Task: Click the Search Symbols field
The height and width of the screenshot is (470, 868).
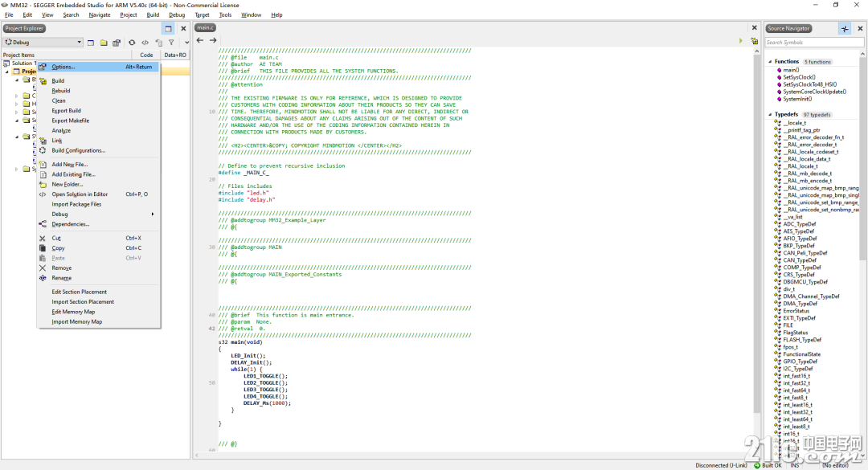Action: tap(814, 42)
